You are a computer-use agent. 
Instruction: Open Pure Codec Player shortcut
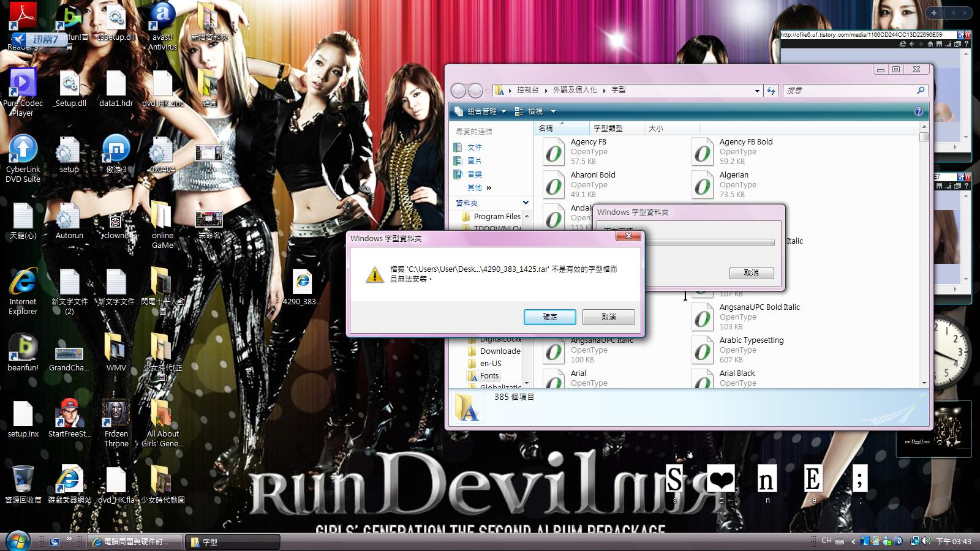tap(23, 92)
